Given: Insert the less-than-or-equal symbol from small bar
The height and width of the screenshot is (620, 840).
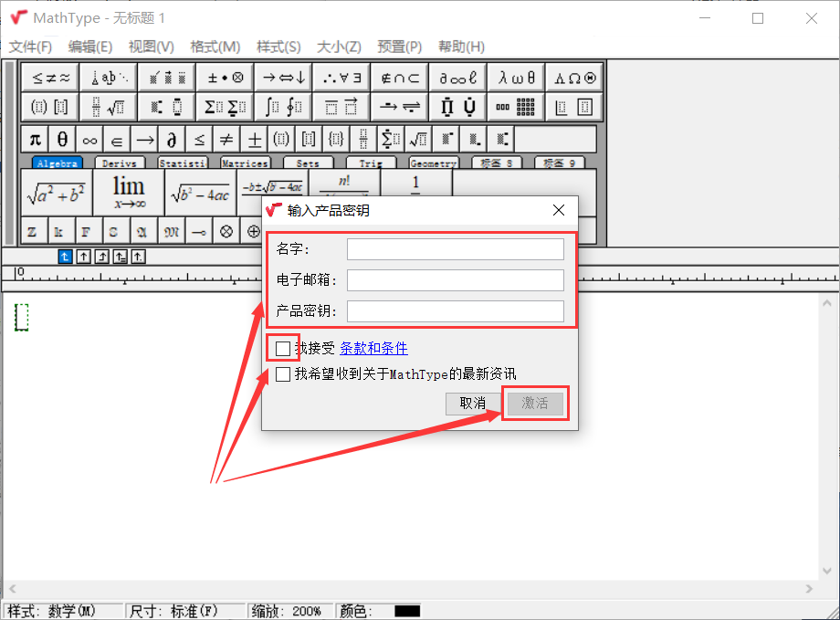Looking at the screenshot, I should [x=199, y=140].
